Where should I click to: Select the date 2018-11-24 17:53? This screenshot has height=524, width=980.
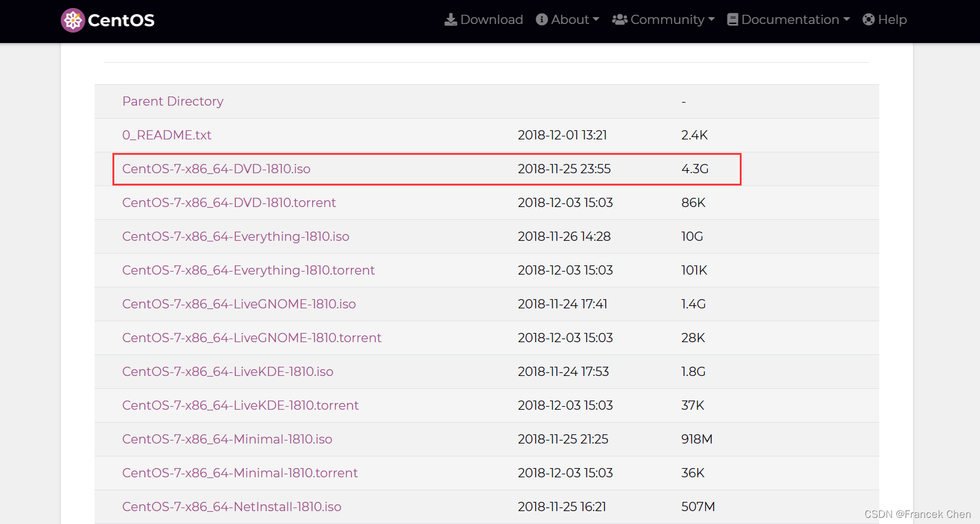pyautogui.click(x=563, y=372)
